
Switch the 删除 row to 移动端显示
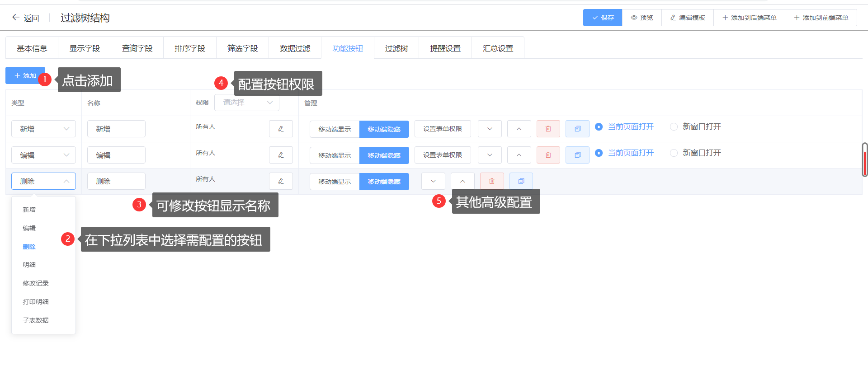[335, 181]
